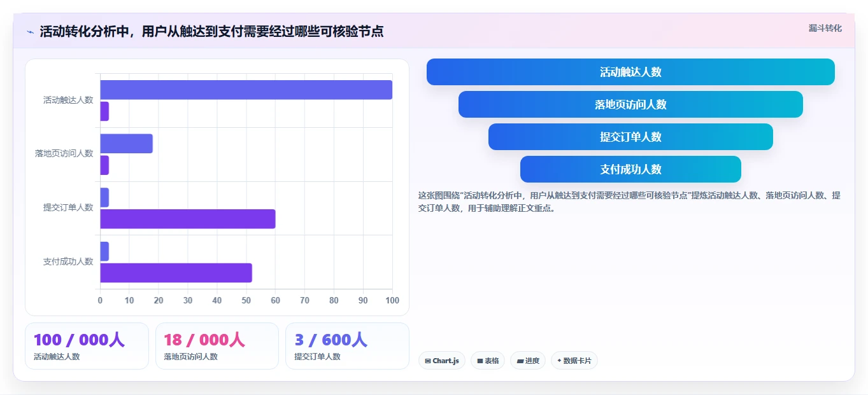This screenshot has width=868, height=395.
Task: Click the long blue 活动触达人数 chart bar
Action: click(246, 90)
